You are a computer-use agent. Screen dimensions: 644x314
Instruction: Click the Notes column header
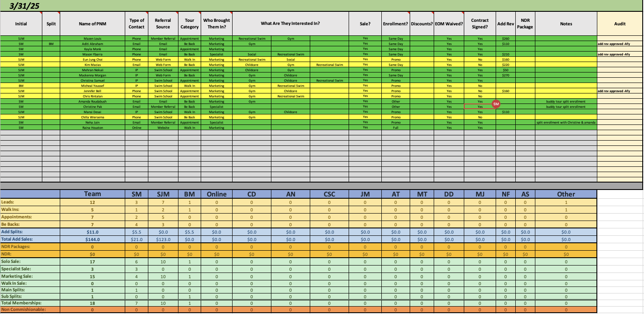coord(566,24)
